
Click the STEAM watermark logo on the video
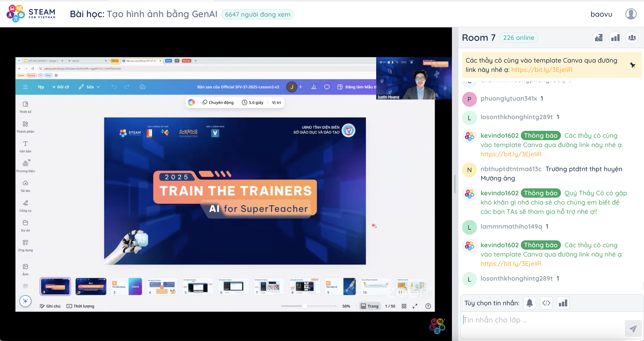[437, 326]
